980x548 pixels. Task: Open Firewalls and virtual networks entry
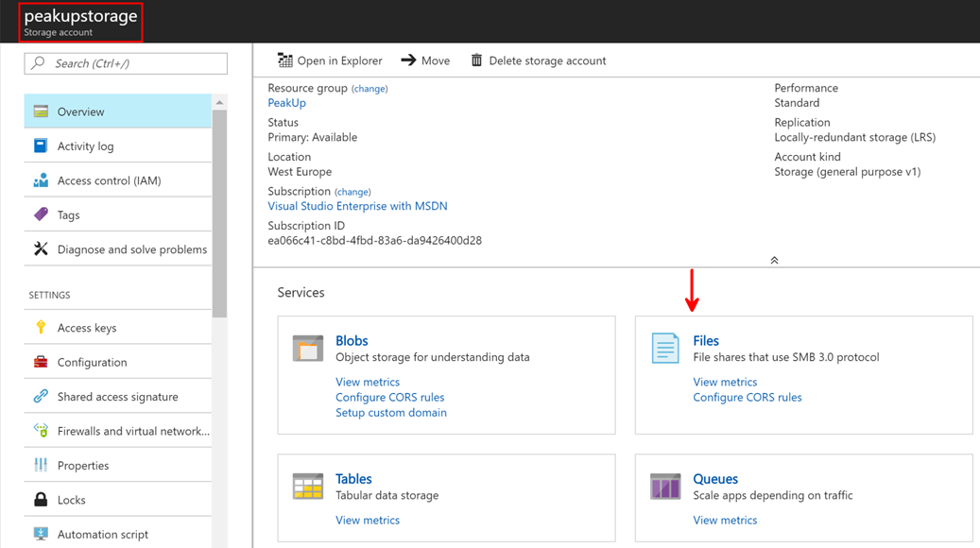coord(117,431)
